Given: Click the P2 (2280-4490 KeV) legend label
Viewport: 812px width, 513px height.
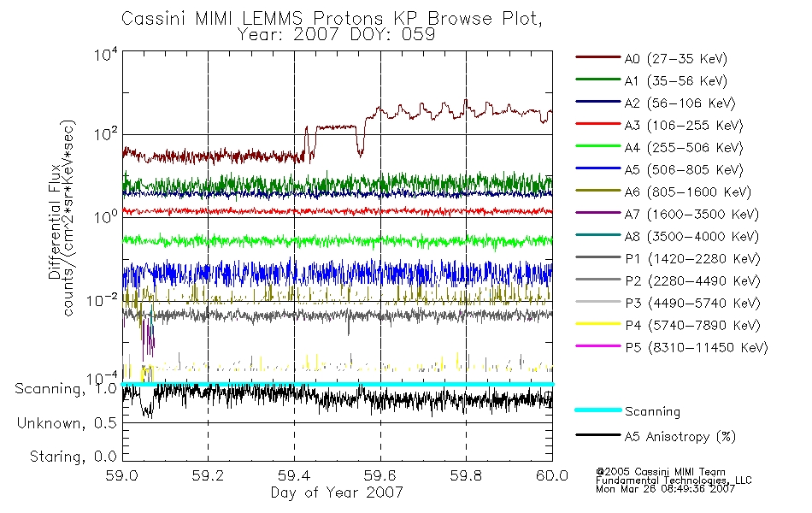Looking at the screenshot, I should [x=692, y=282].
